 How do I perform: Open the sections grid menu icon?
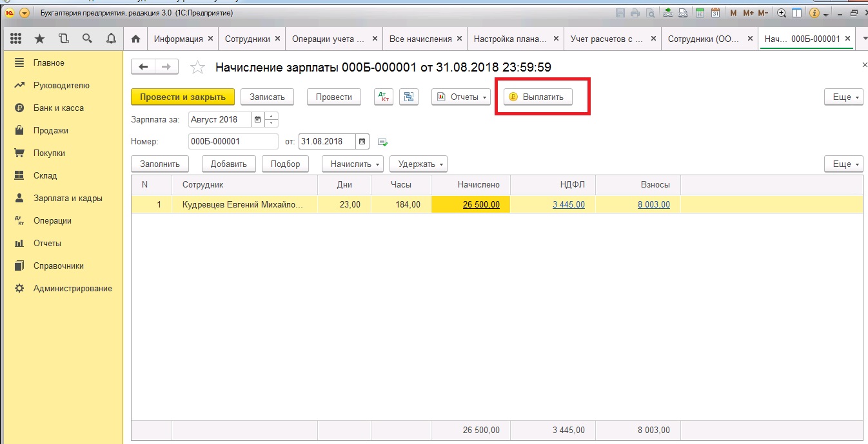click(x=16, y=39)
